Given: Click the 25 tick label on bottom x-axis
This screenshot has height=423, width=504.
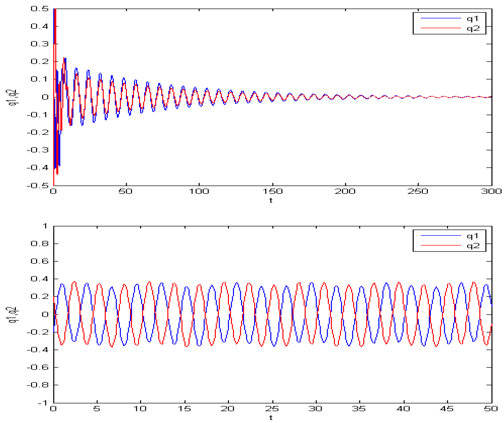Looking at the screenshot, I should (x=272, y=409).
